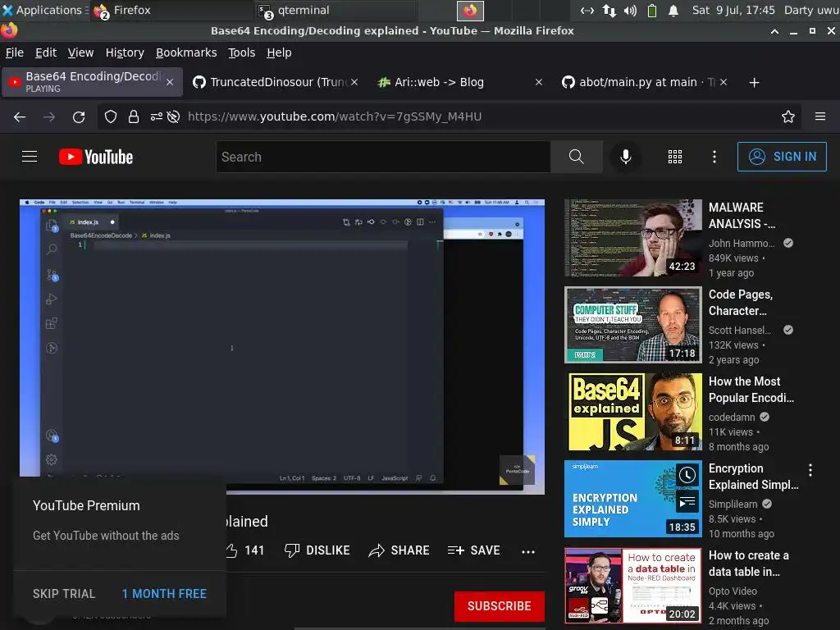Open the View menu
Image resolution: width=840 pixels, height=630 pixels.
click(x=81, y=52)
